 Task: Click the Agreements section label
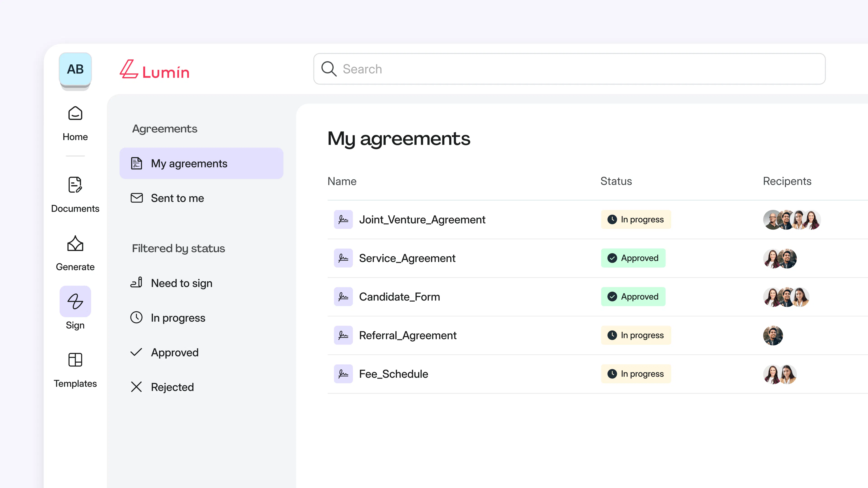(x=164, y=129)
